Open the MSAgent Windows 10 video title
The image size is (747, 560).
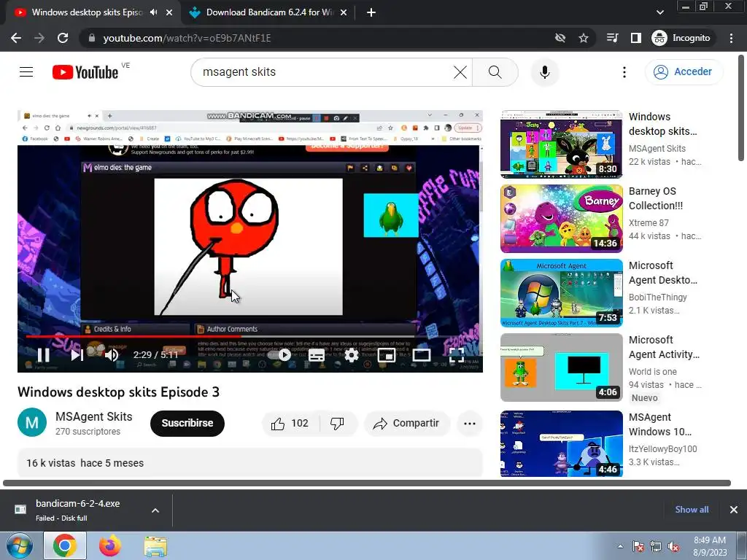pos(659,424)
